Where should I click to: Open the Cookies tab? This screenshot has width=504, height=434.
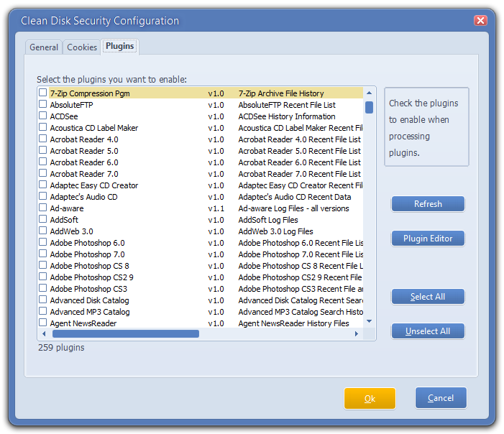coord(82,47)
